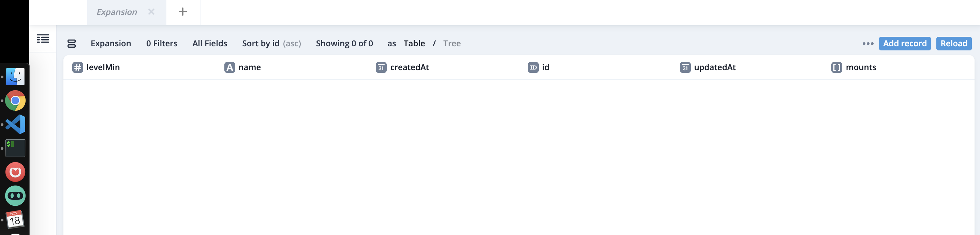Click the string type icon beside name
This screenshot has height=235, width=980.
pyautogui.click(x=229, y=67)
